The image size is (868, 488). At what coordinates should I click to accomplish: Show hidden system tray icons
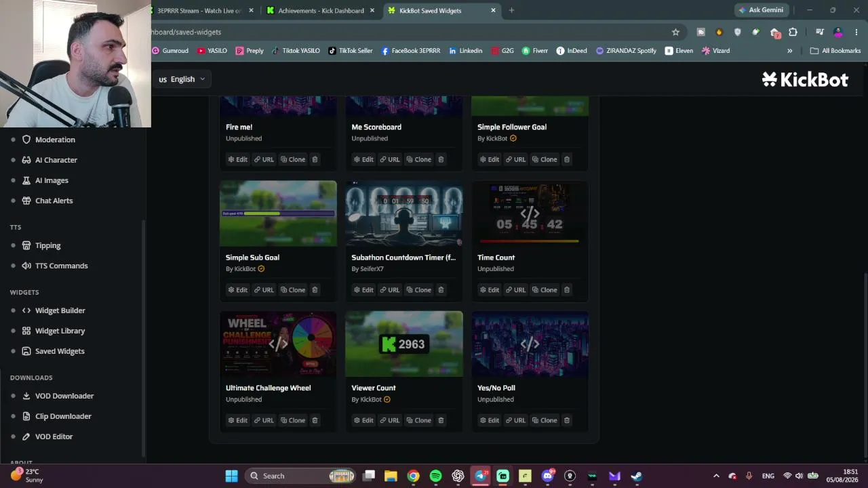716,476
